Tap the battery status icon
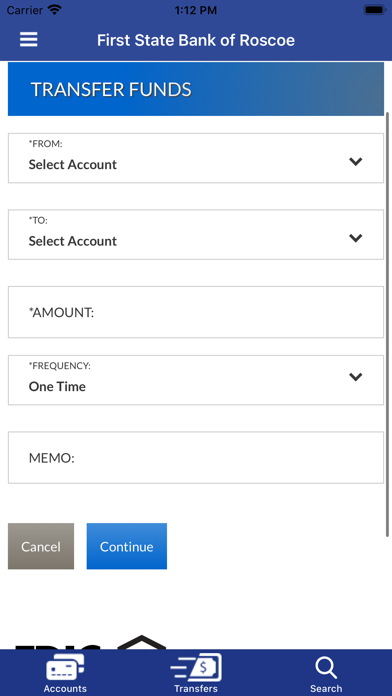Screen dimensions: 392x696 click(x=375, y=10)
